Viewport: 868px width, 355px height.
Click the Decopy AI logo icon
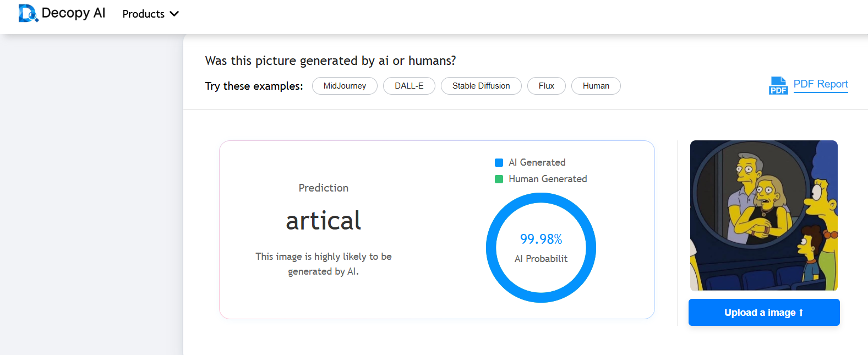(x=28, y=13)
